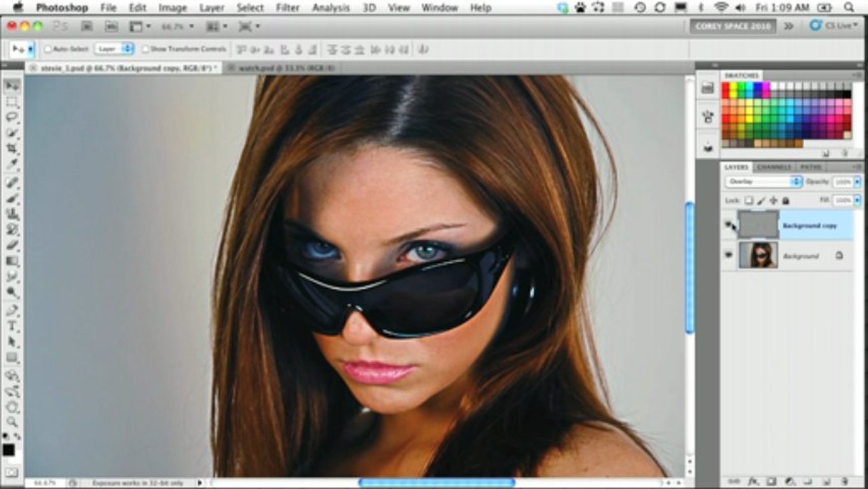Select the Clone Stamp tool
The image size is (868, 489).
[x=12, y=214]
